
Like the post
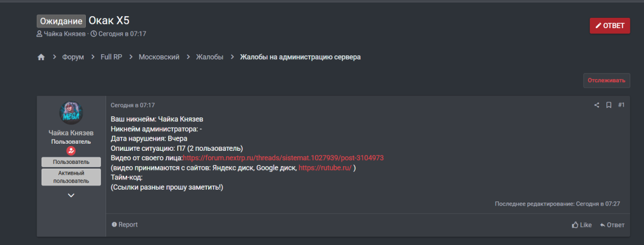[581, 225]
